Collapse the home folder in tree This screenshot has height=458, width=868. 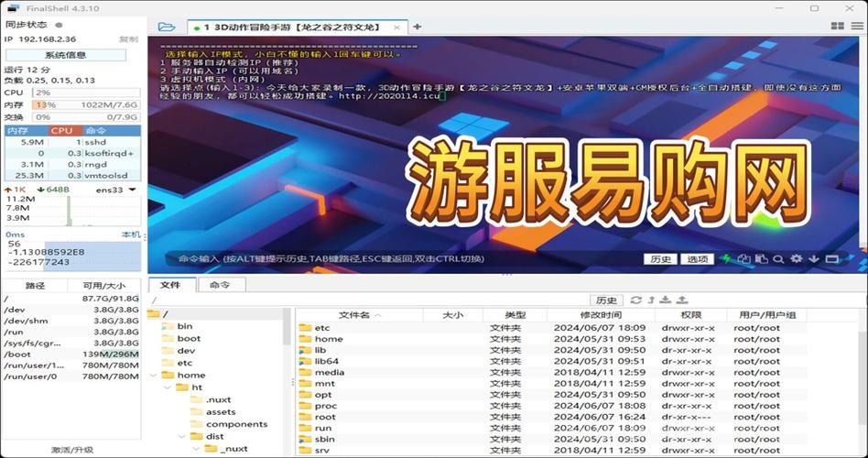153,375
